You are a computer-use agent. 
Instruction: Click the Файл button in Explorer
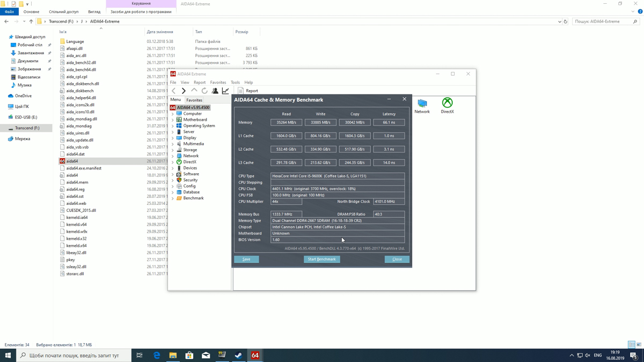point(9,12)
